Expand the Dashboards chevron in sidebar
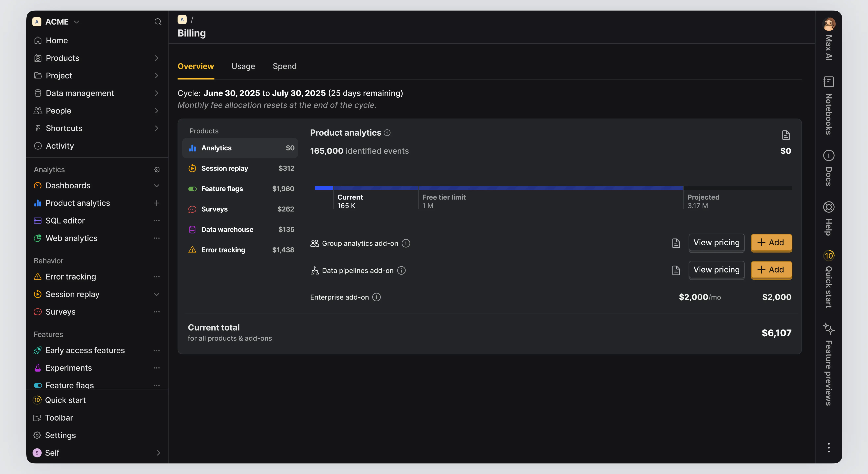The image size is (868, 474). point(157,186)
